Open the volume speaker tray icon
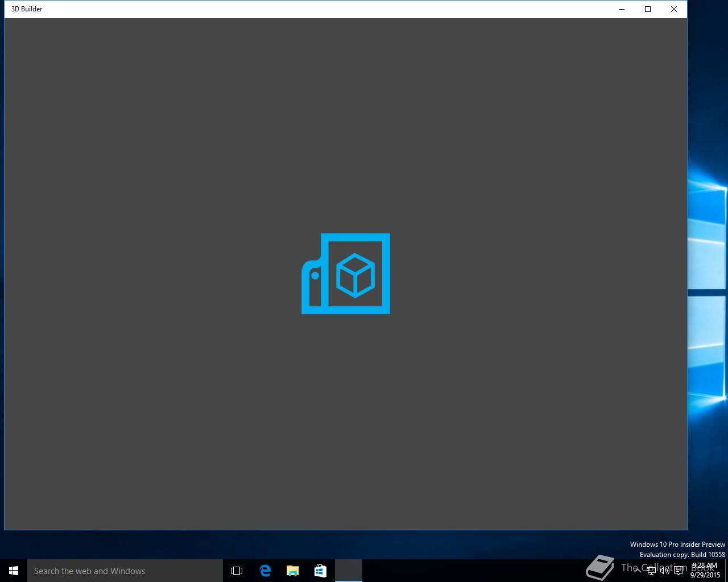Screen dimensions: 728x582 click(x=664, y=571)
